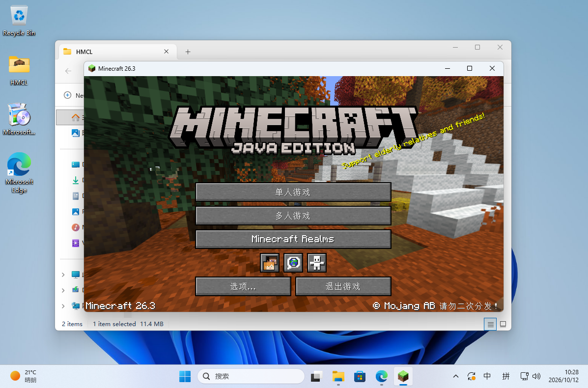This screenshot has width=588, height=388.
Task: Select the Microsoft Edge desktop shortcut
Action: [19, 173]
